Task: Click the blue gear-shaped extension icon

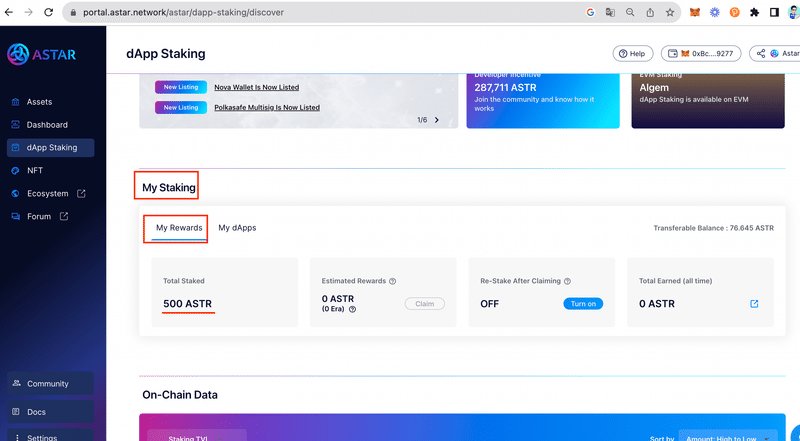Action: (714, 12)
